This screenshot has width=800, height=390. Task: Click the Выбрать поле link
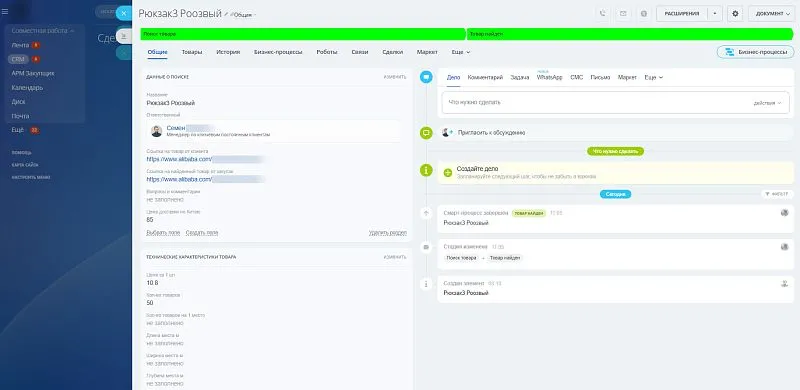163,233
